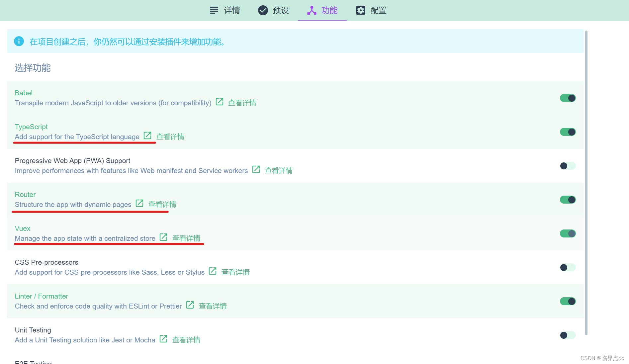
Task: Click the CSS Pre-processors title
Action: [46, 262]
